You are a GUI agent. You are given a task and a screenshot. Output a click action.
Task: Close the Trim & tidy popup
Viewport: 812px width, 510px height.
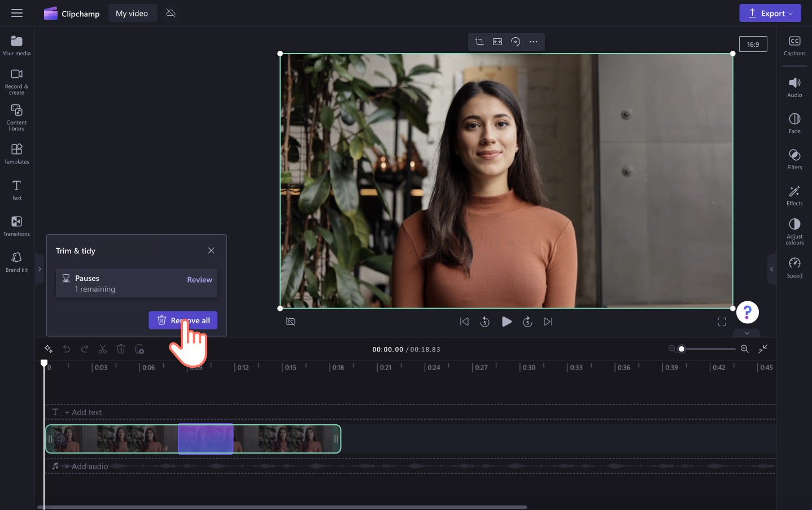[211, 250]
